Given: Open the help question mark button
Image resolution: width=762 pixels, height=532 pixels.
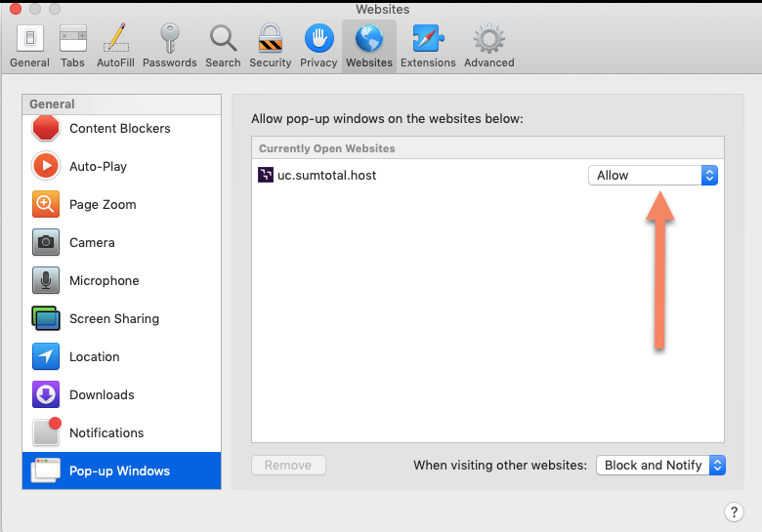Looking at the screenshot, I should click(734, 512).
